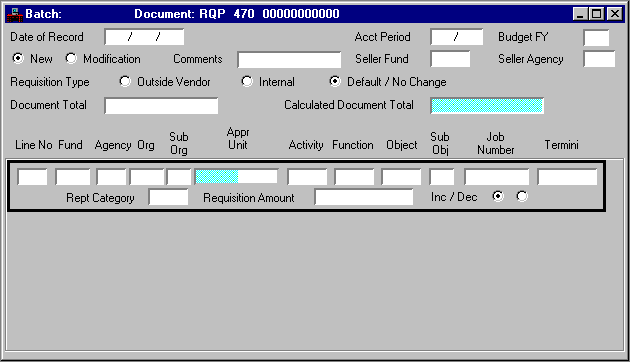Click the Rept Category input field

(168, 197)
